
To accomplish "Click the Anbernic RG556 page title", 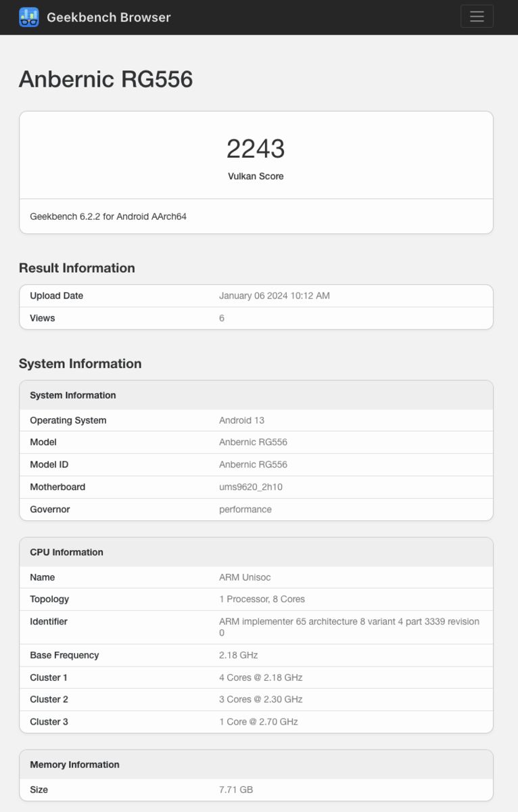I will pyautogui.click(x=105, y=79).
